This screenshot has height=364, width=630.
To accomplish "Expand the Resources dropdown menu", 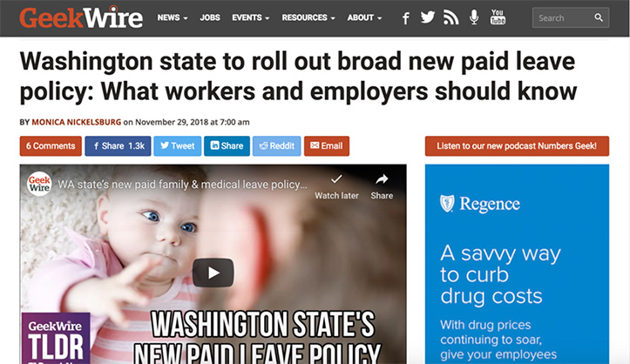I will pos(308,17).
